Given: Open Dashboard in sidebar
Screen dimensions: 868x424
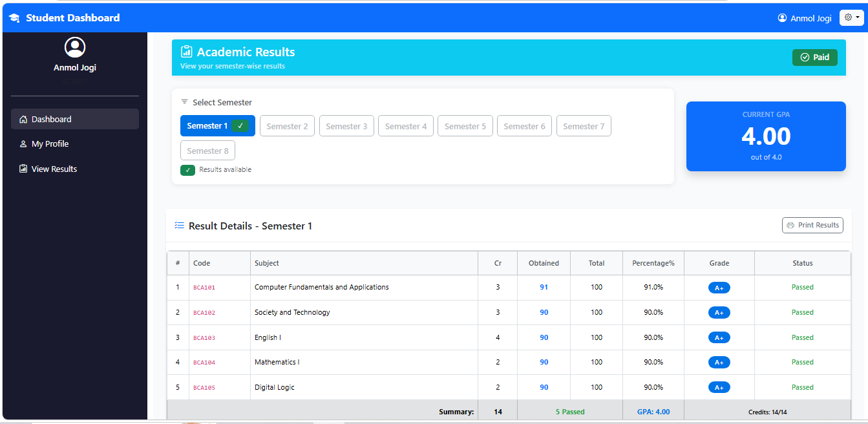Looking at the screenshot, I should pos(75,119).
